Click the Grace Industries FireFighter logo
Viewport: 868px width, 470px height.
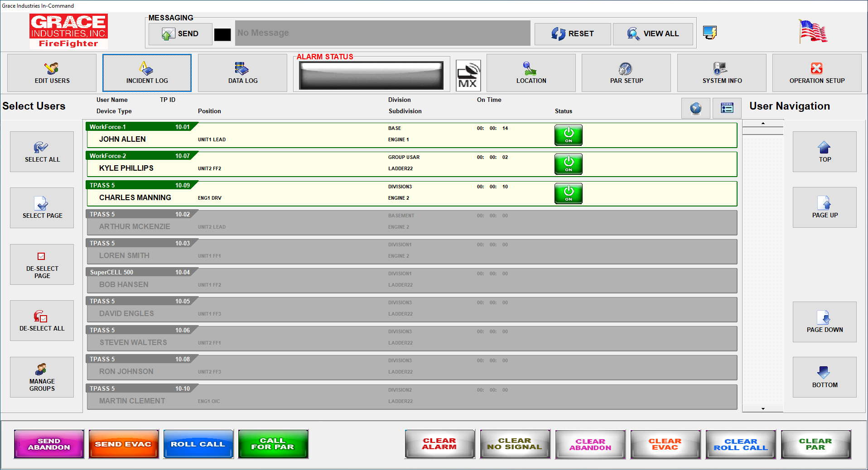click(x=68, y=31)
